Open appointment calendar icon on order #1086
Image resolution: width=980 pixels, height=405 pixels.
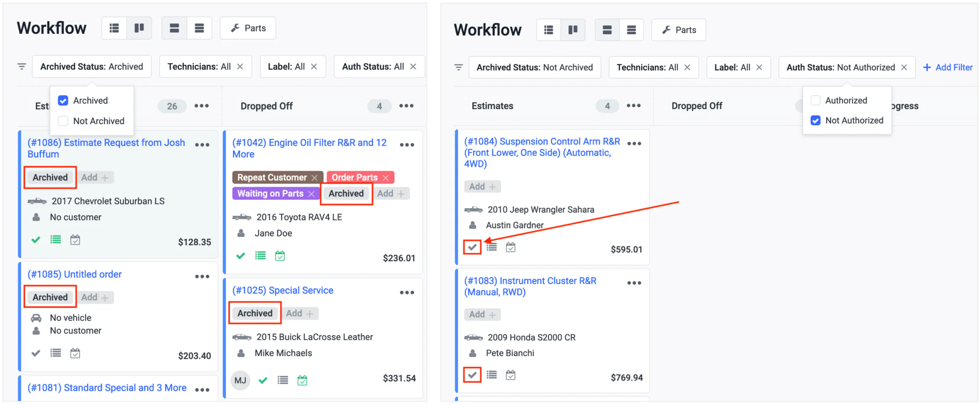[75, 240]
